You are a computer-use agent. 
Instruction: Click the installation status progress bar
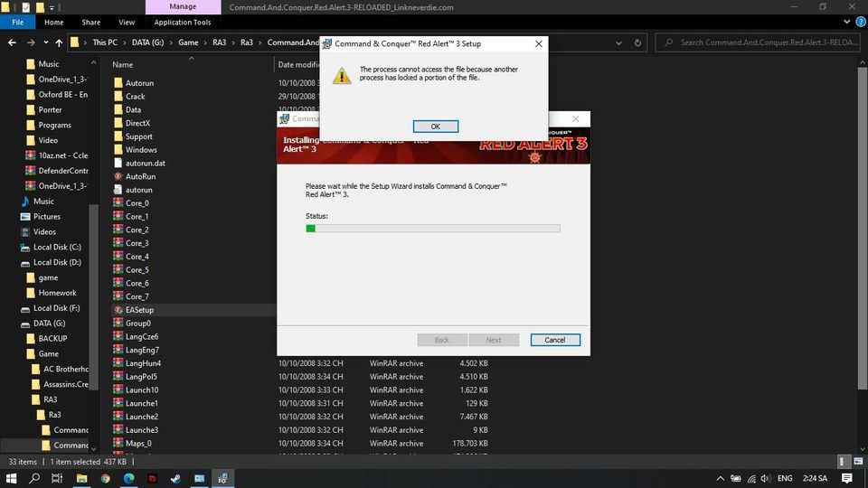point(432,229)
